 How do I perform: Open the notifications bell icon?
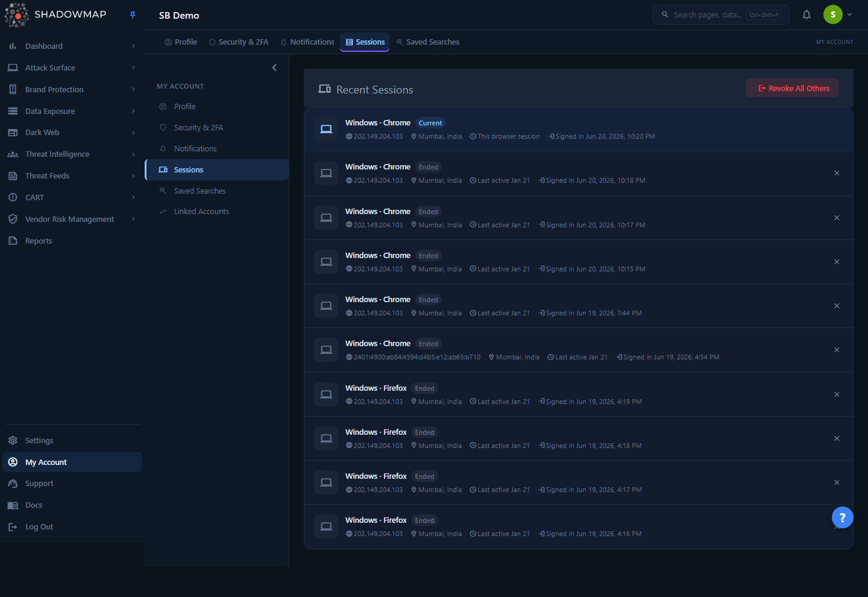[807, 14]
